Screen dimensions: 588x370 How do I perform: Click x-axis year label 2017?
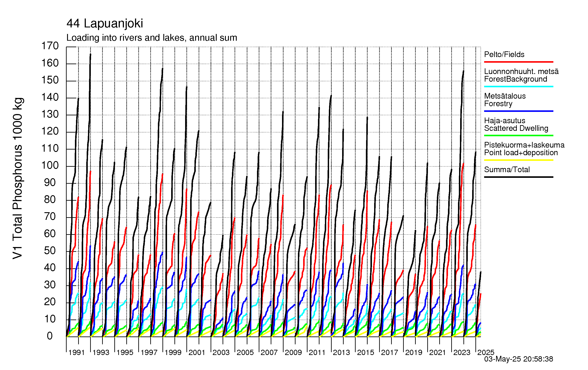pyautogui.click(x=389, y=352)
